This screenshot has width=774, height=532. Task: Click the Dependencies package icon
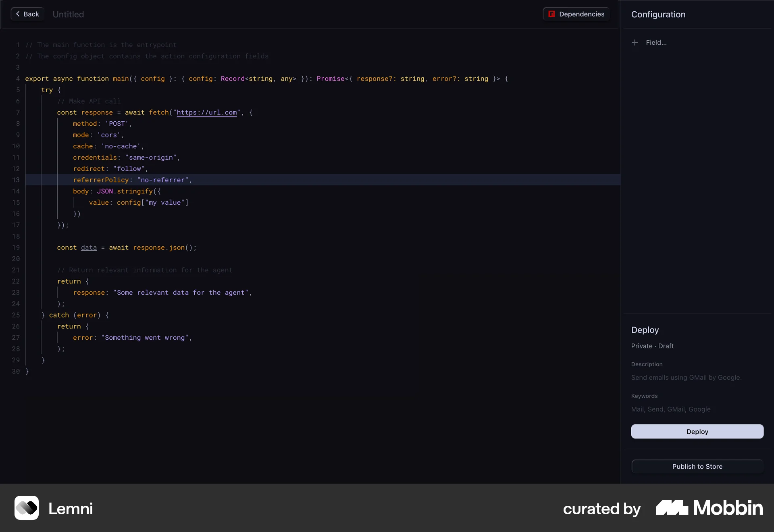pyautogui.click(x=551, y=14)
